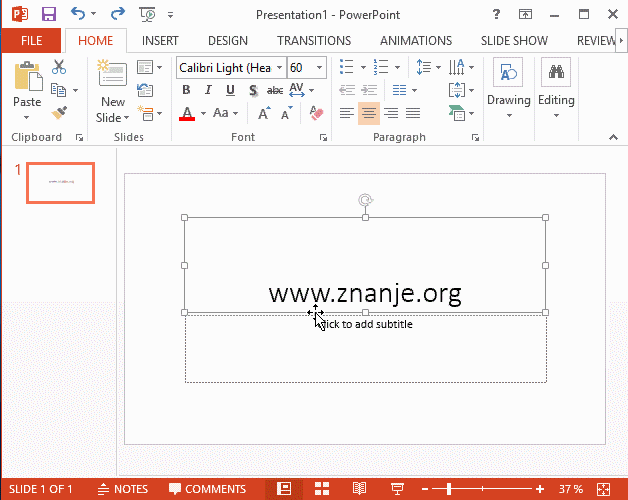628x500 pixels.
Task: Switch to Slide Sorter view
Action: 322,489
